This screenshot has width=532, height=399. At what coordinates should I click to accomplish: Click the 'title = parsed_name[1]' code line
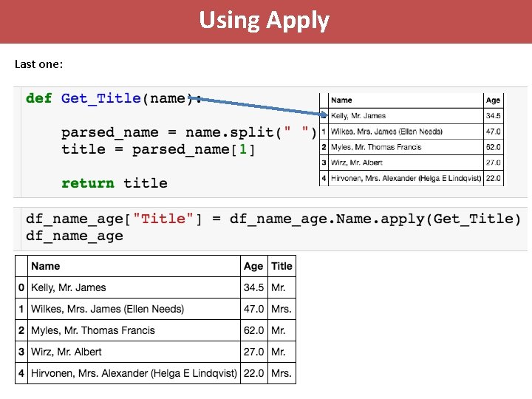158,149
